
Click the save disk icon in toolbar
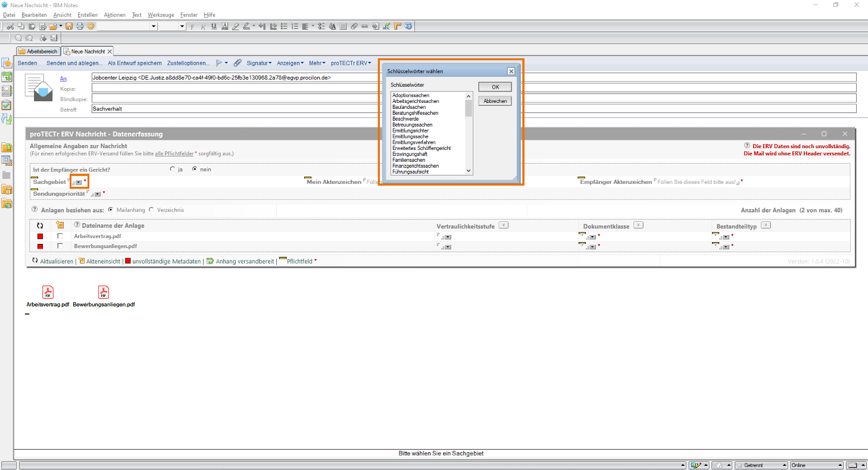69,26
